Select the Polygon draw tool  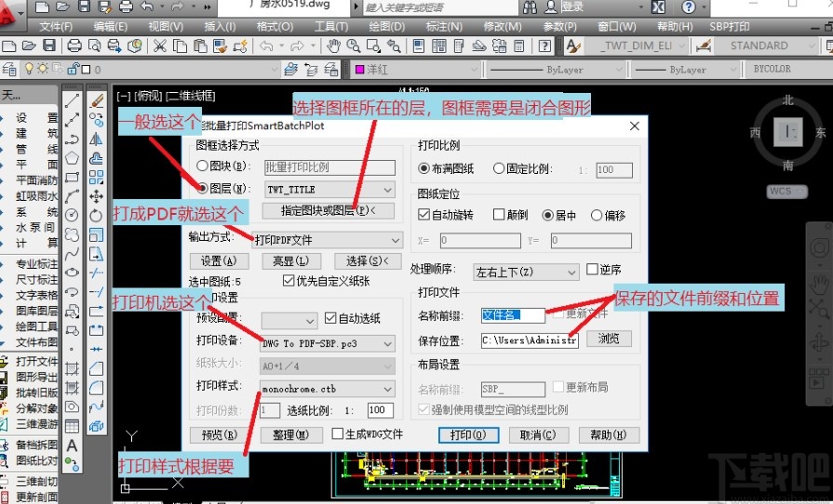pyautogui.click(x=73, y=158)
